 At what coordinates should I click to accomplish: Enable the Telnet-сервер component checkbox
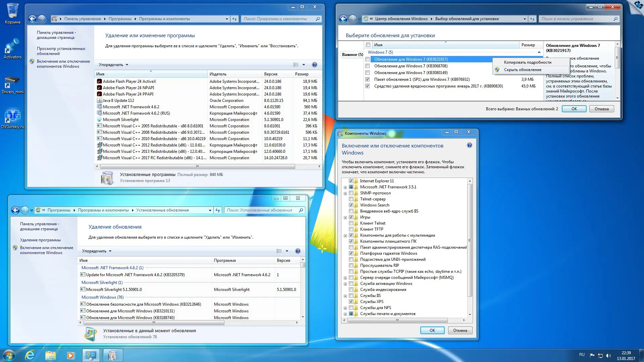coord(351,199)
